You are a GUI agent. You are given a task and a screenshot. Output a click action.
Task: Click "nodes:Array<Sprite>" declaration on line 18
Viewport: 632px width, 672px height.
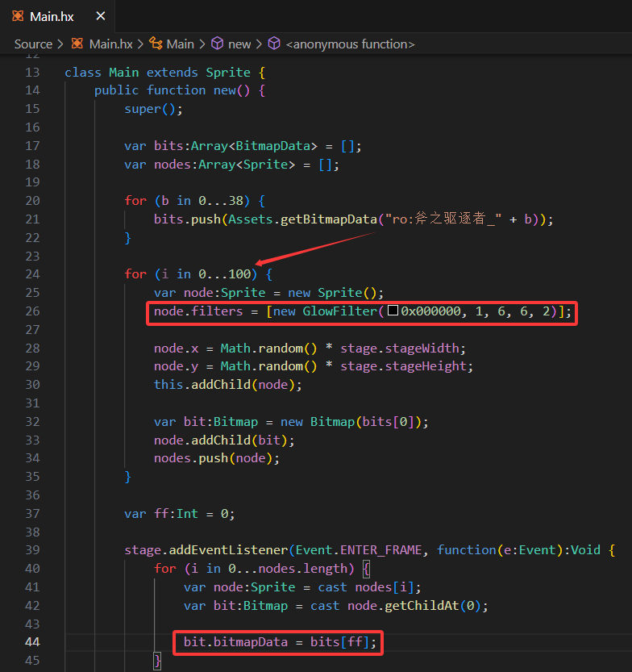click(x=224, y=165)
